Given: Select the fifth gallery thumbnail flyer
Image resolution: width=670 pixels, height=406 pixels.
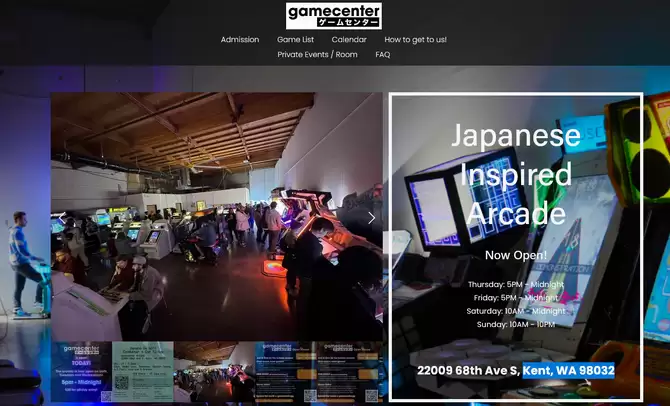Looking at the screenshot, I should tap(348, 372).
